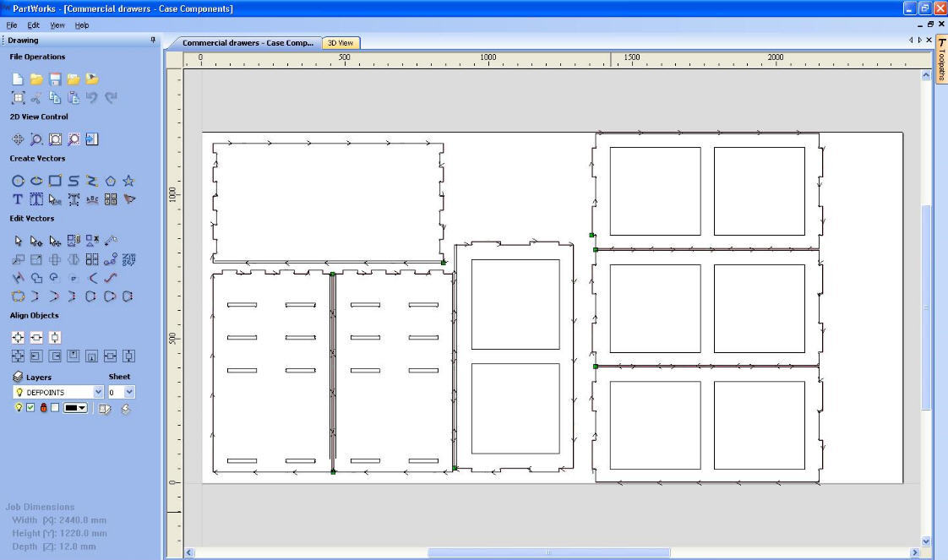Image resolution: width=948 pixels, height=560 pixels.
Task: Toggle visibility of the DEFPOINTS layer
Action: (x=19, y=407)
